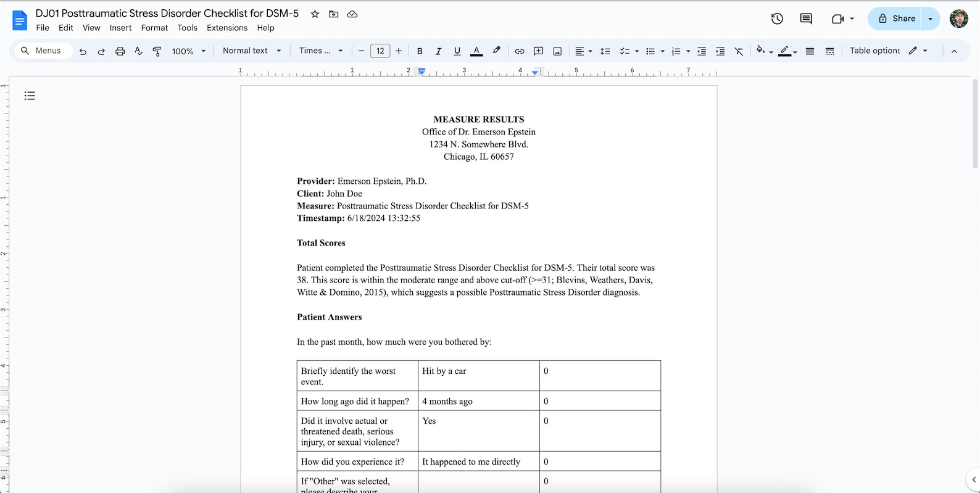The image size is (980, 493).
Task: Open the side panel arrow
Action: coord(973,479)
